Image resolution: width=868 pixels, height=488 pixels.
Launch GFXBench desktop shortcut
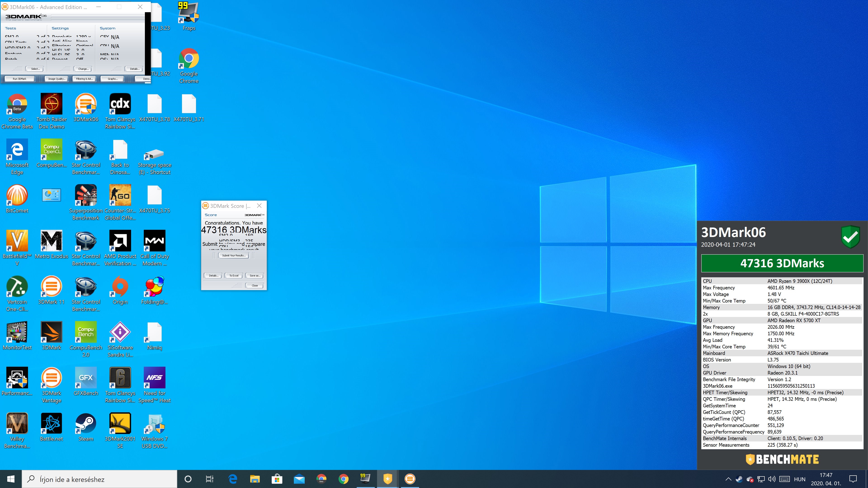86,382
